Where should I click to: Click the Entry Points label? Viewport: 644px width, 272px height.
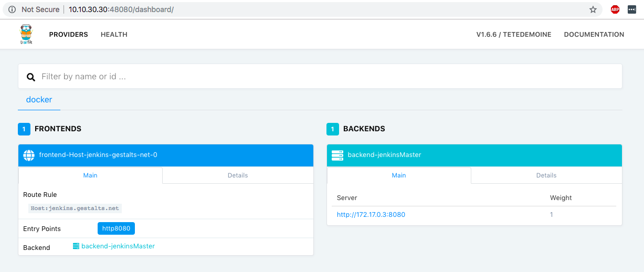pos(42,229)
